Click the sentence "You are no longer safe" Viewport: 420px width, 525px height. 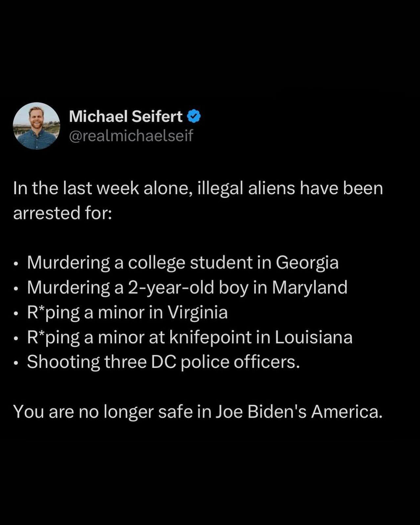198,412
